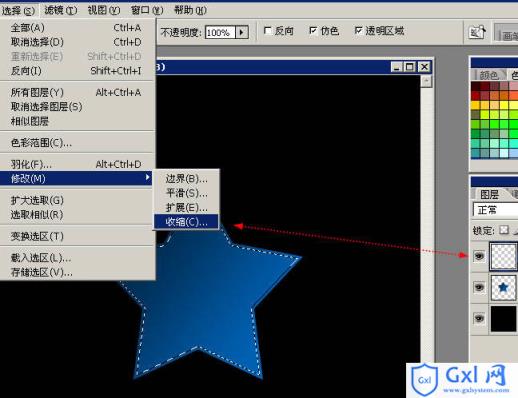Open the opacity slider arrow next to 100%
Image resolution: width=518 pixels, height=398 pixels.
[242, 32]
